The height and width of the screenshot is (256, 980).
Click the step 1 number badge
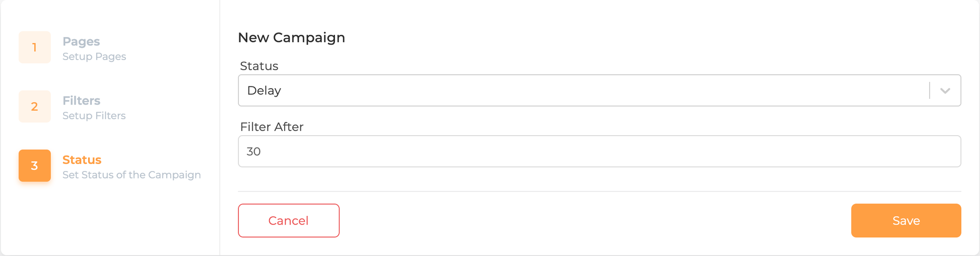coord(34,47)
